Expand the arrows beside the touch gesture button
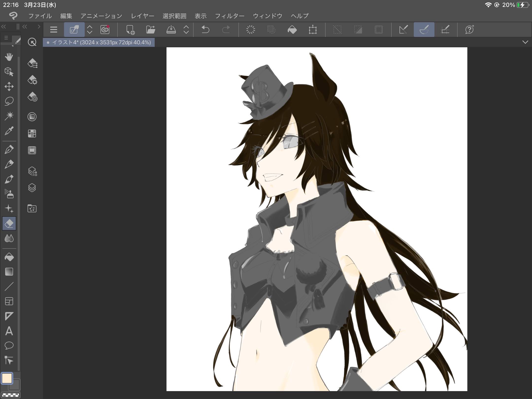Viewport: 532px width, 399px height. (90, 30)
